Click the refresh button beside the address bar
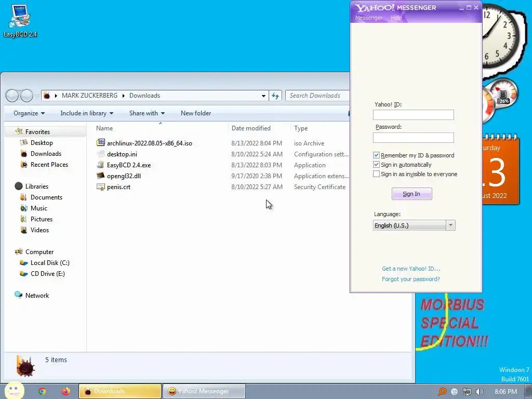 pyautogui.click(x=275, y=96)
